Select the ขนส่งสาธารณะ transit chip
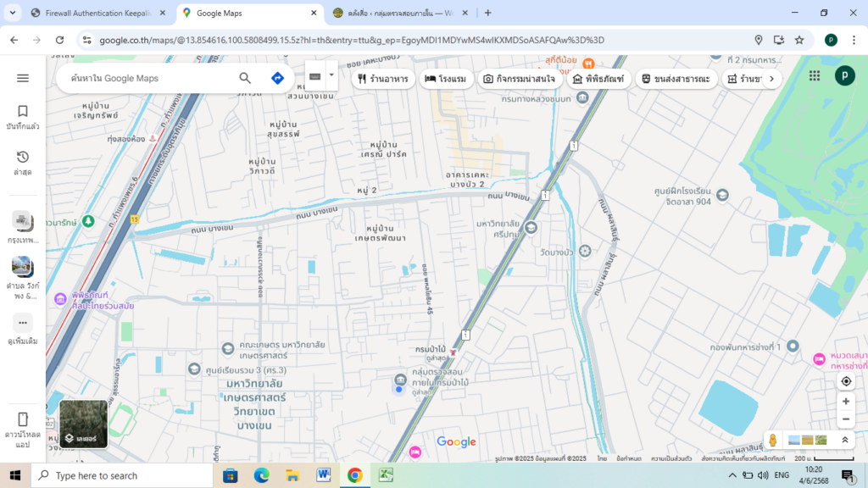 [676, 79]
